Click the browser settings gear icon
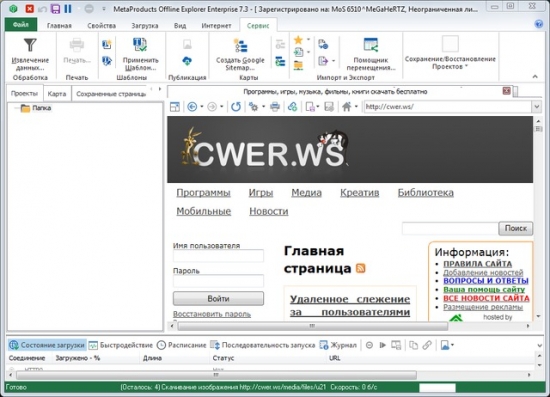 [x=253, y=107]
